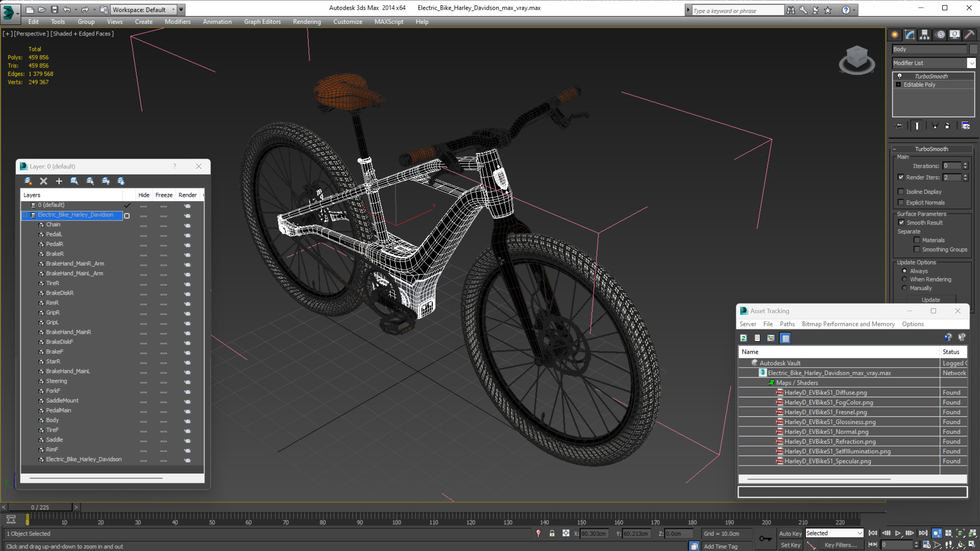Enable Explicit Normals checkbox
Screen dimensions: 980x551
(x=901, y=202)
